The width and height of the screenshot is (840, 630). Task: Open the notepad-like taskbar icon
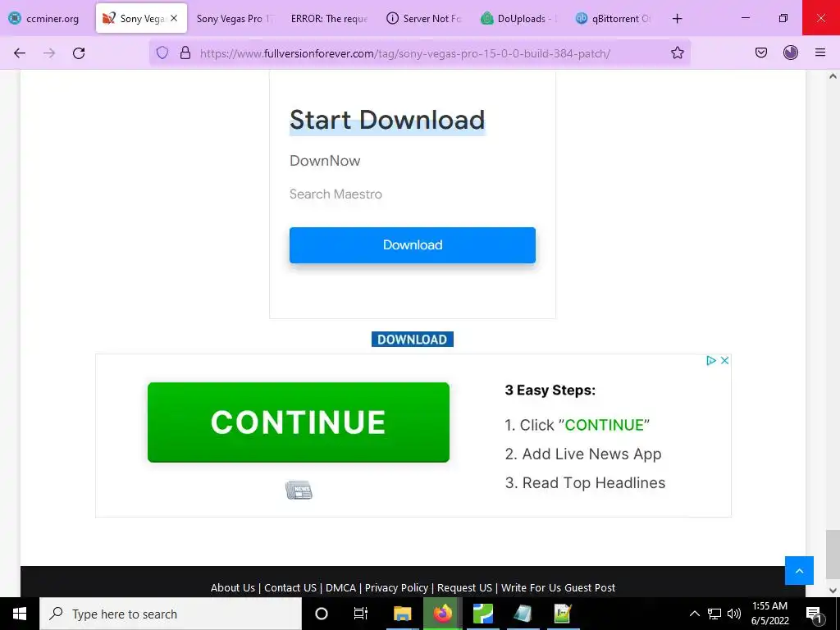[x=523, y=614]
